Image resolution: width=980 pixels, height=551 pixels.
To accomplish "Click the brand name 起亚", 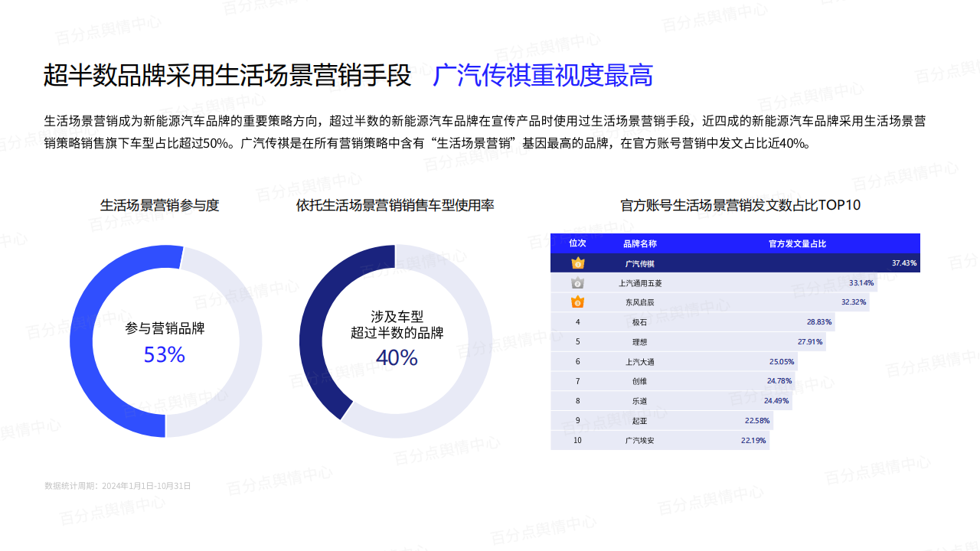I will point(639,421).
